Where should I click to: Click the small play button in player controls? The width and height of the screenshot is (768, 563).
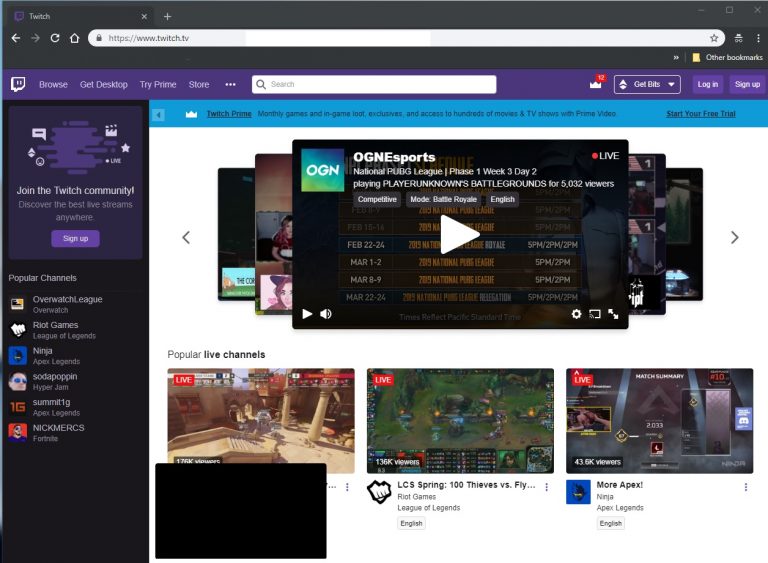tap(307, 314)
